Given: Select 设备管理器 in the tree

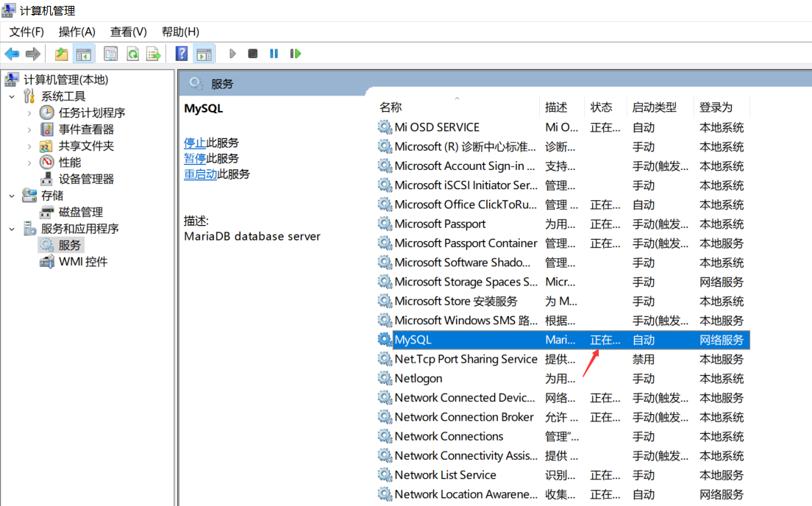Looking at the screenshot, I should (x=86, y=179).
